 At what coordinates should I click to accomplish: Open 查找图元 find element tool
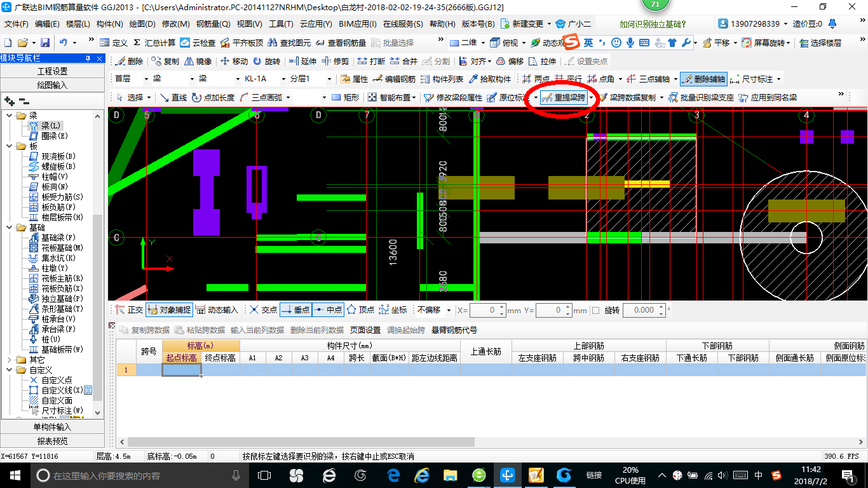(x=289, y=43)
